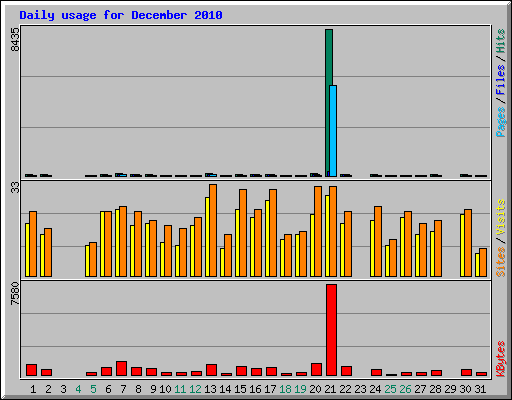The height and width of the screenshot is (400, 512).
Task: Click day label 1 on the x-axis
Action: 33,389
